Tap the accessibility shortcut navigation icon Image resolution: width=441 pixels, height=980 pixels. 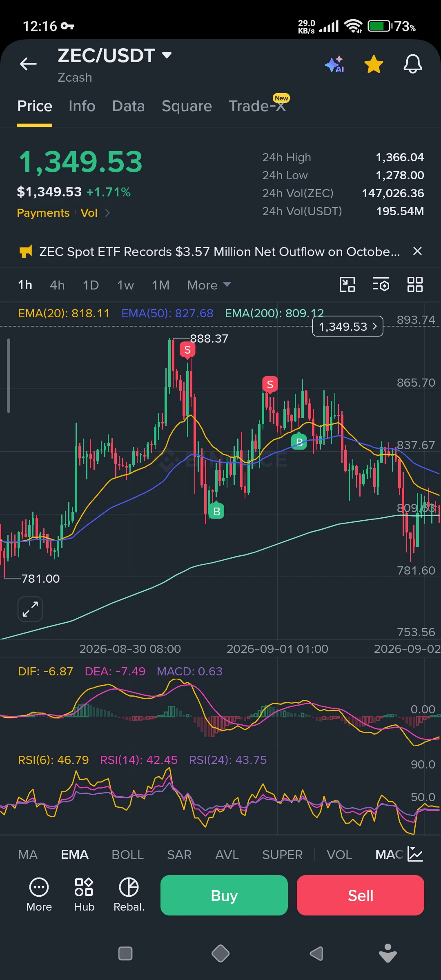pos(388,953)
